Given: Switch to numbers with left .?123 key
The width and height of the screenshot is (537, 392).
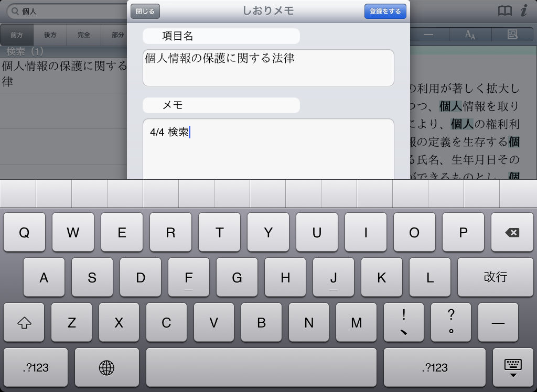Looking at the screenshot, I should [x=36, y=367].
